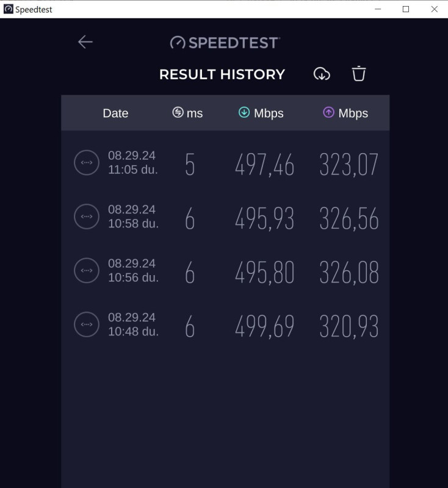Open connection icon for the 11:05 result
Screen dimensions: 448x488
tap(86, 163)
